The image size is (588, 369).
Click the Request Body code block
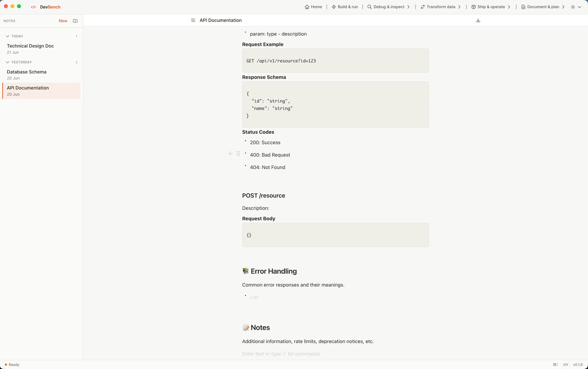click(336, 235)
